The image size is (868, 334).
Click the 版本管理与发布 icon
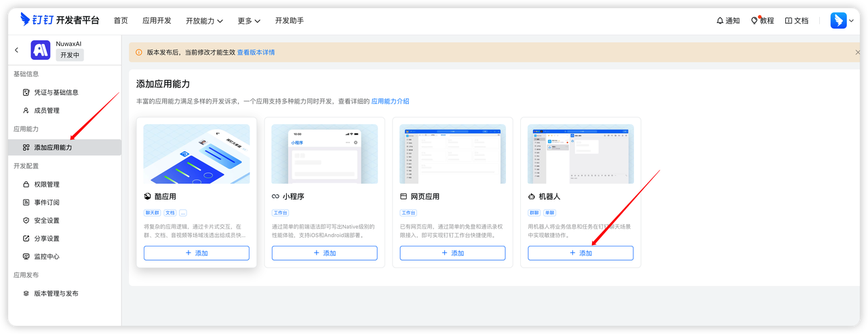[x=26, y=294]
